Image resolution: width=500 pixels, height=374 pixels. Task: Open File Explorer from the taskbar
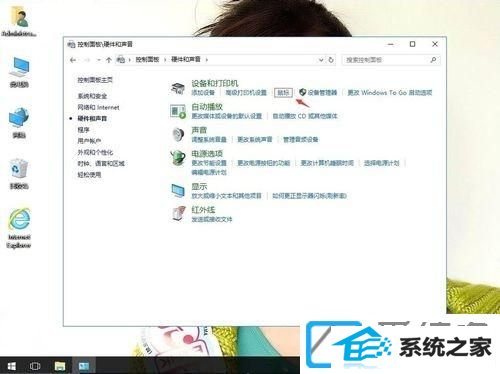60,366
